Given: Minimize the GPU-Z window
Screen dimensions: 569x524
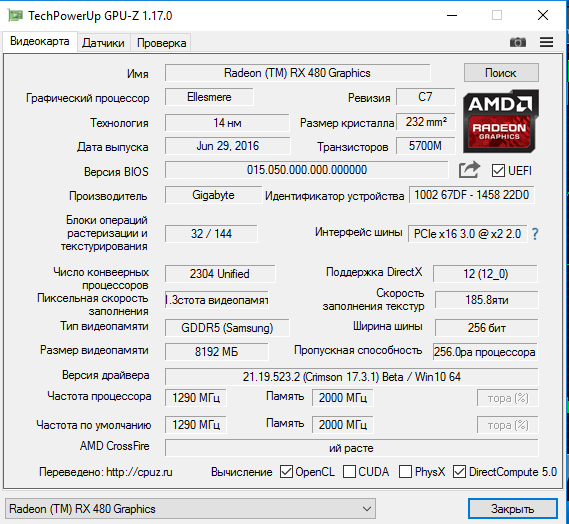Looking at the screenshot, I should pos(452,16).
